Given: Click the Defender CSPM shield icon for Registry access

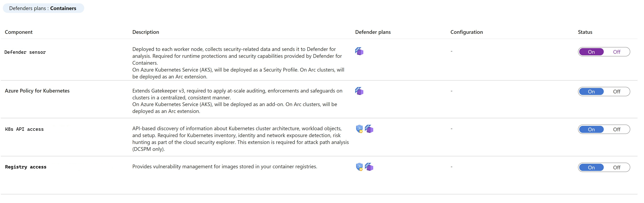Looking at the screenshot, I should pos(359,167).
